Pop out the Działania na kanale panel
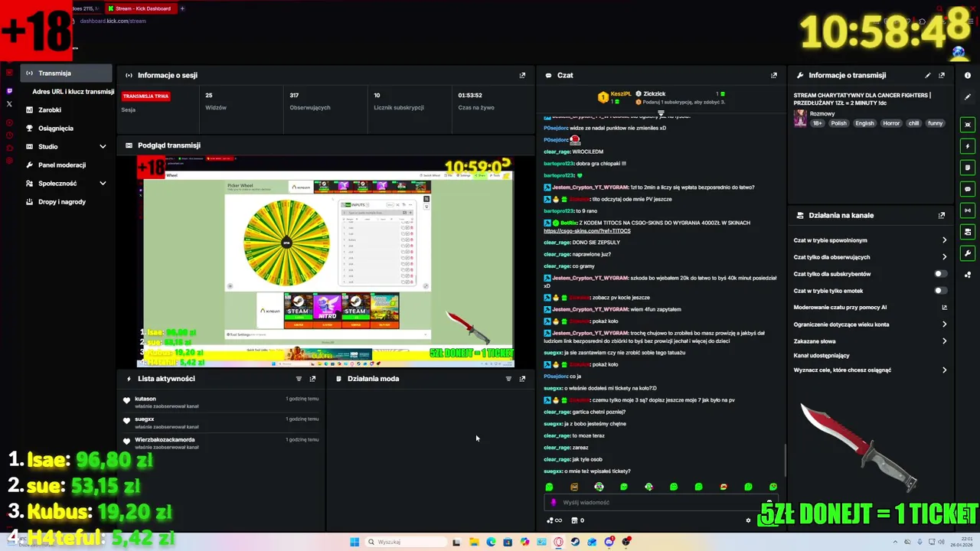 click(x=942, y=215)
